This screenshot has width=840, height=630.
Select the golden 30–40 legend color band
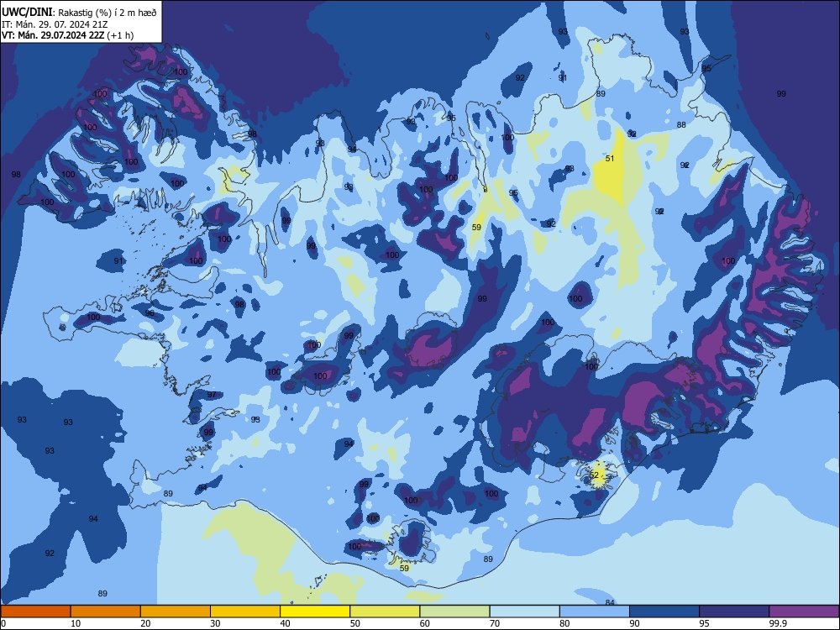(245, 612)
